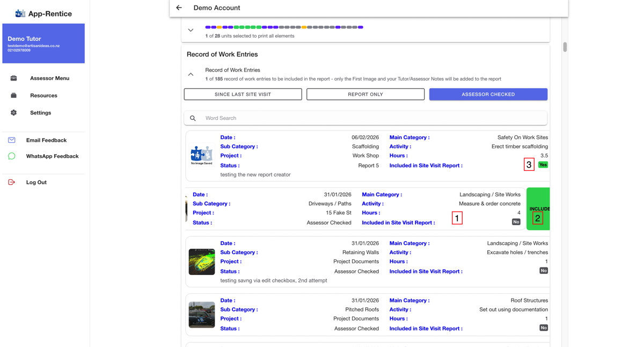Open the Settings gear icon
The height and width of the screenshot is (347, 644).
[x=13, y=113]
